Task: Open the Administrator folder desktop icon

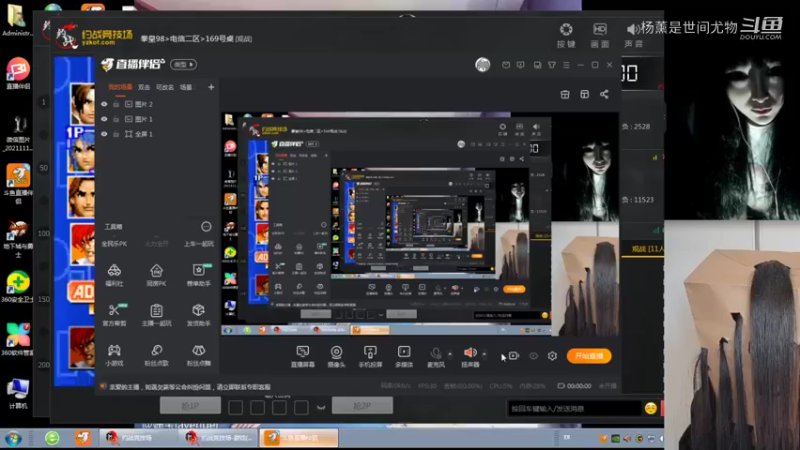Action: (18, 20)
